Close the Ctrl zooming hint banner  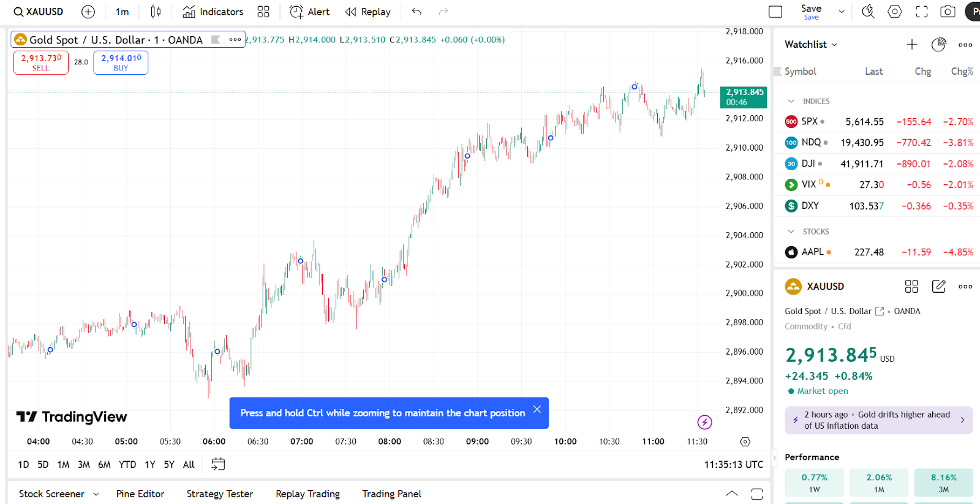pos(537,409)
